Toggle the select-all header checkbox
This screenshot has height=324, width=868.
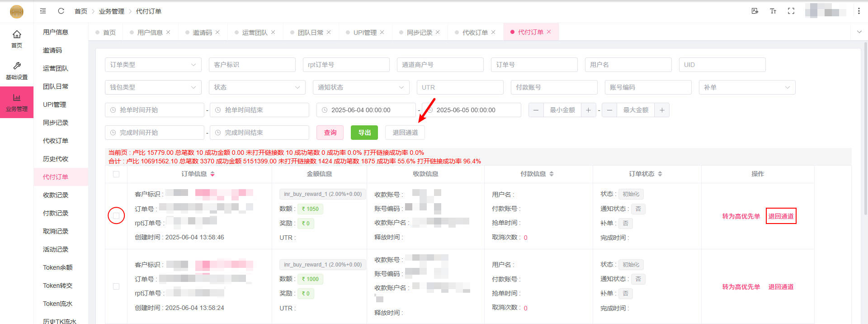coord(116,174)
